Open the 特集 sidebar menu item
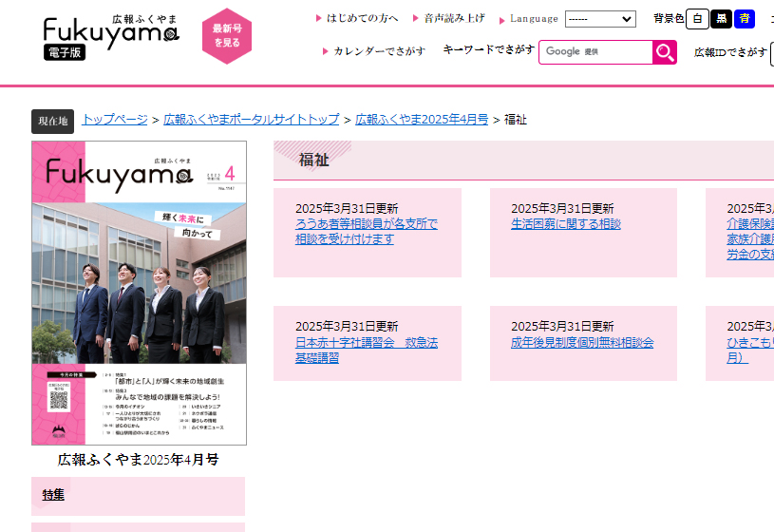The image size is (774, 532). (x=53, y=495)
